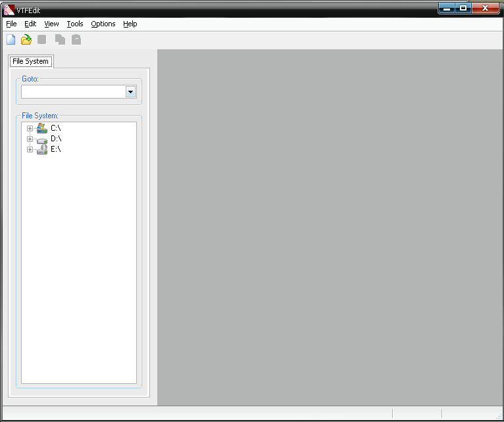Select the C:\ tree label
The height and width of the screenshot is (422, 504).
click(x=56, y=128)
